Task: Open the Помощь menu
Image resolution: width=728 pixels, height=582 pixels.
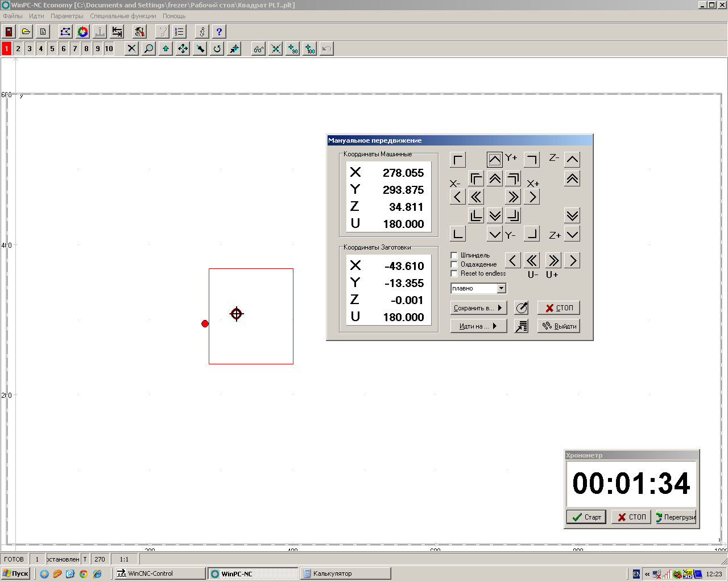Action: coord(174,16)
